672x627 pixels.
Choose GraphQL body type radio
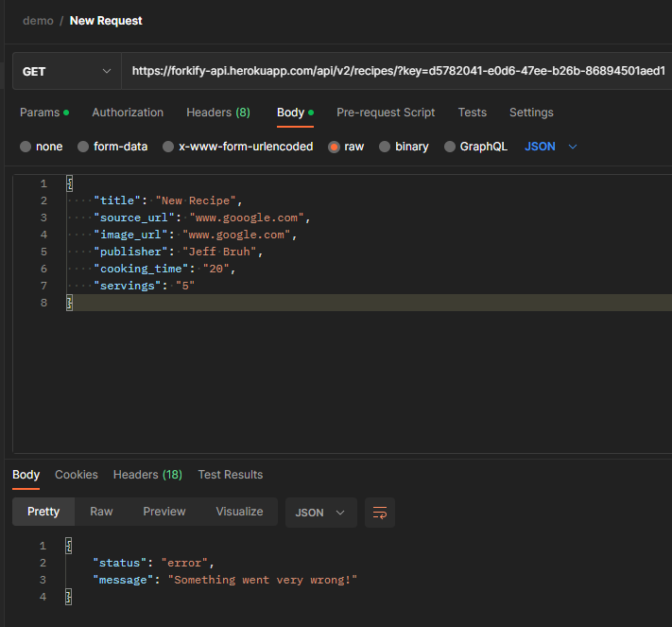450,147
